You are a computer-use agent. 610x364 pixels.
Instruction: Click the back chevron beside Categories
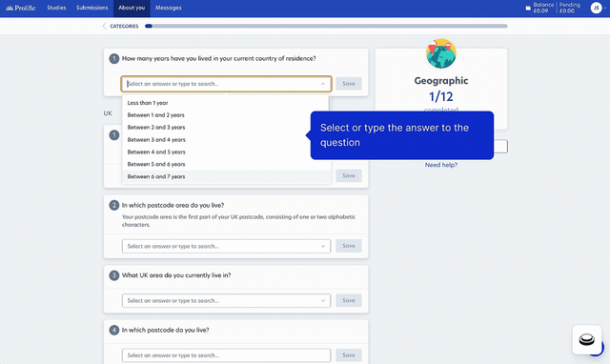tap(104, 26)
